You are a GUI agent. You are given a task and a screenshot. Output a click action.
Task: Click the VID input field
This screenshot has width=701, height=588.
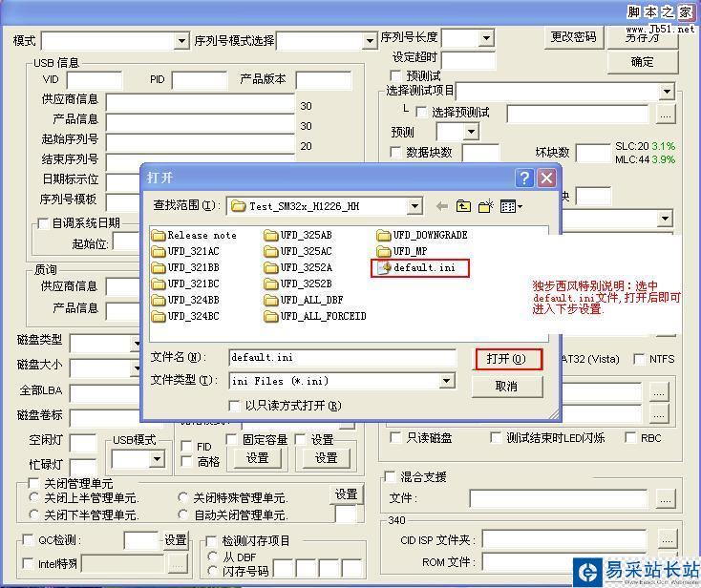click(95, 80)
